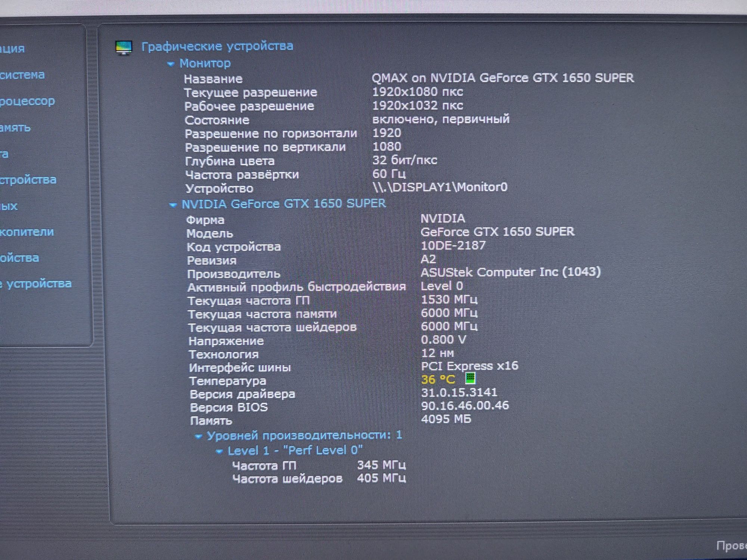747x560 pixels.
Task: Select the \\.\DISPLAY1\Monitor0 device value
Action: (440, 187)
